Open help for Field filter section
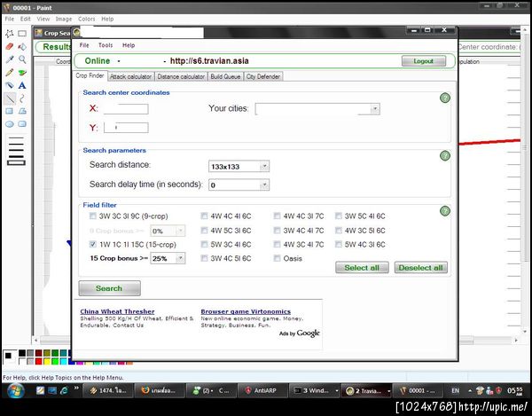This screenshot has height=416, width=532. click(445, 211)
